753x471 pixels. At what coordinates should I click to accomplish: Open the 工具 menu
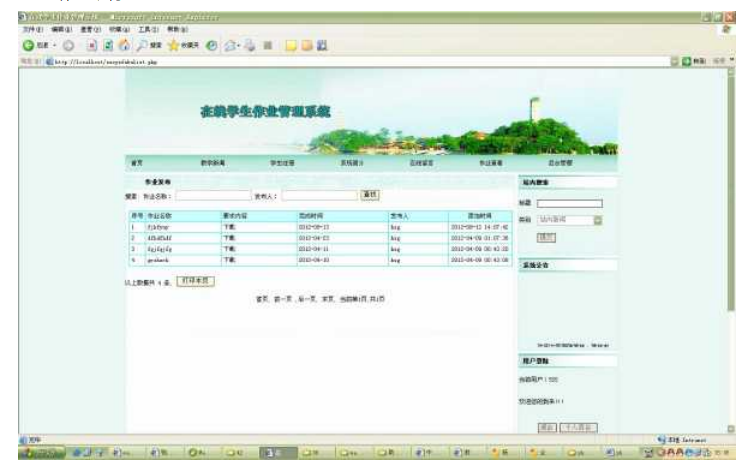click(148, 29)
